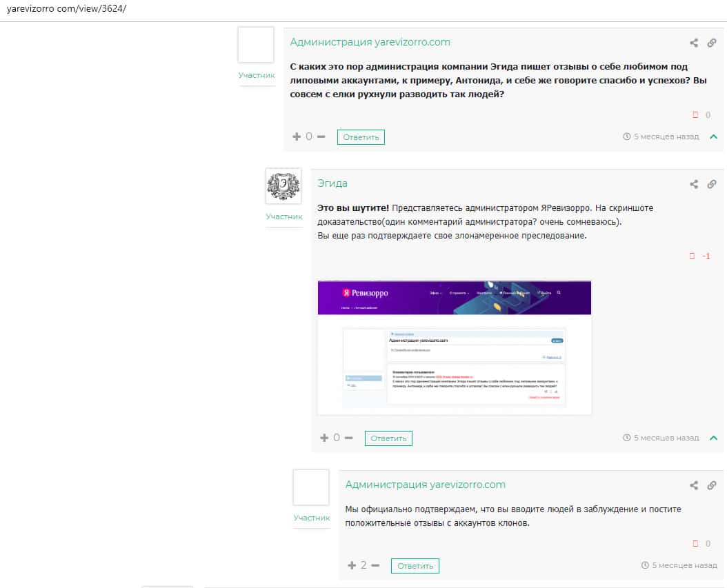Reply to the last Администрация comment
The height and width of the screenshot is (588, 727).
tap(415, 566)
